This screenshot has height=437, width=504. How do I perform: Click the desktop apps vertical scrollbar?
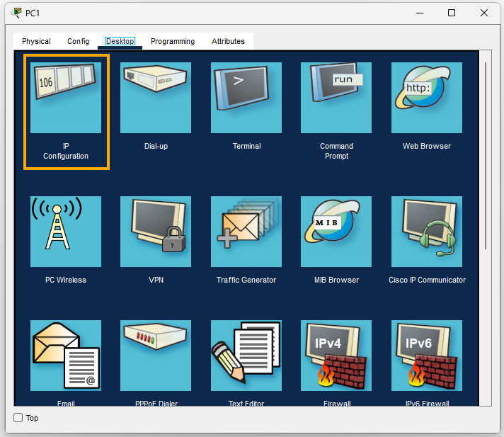tap(486, 156)
